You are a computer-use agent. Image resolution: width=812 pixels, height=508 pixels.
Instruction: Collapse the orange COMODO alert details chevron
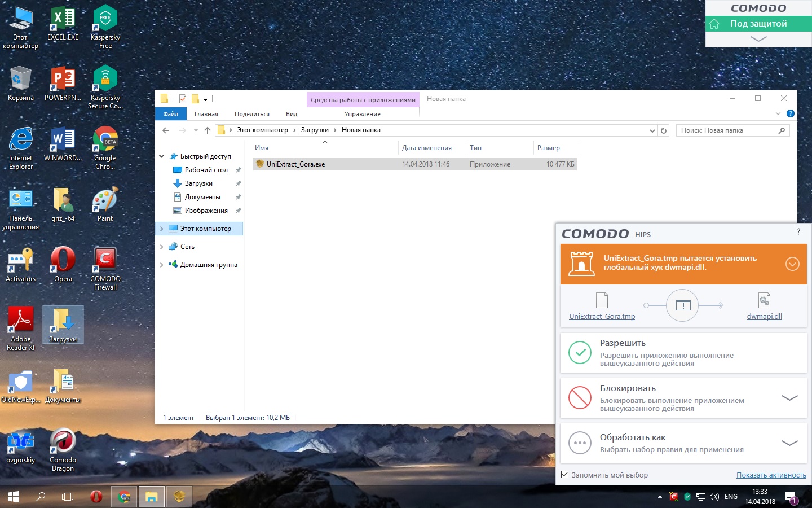(x=792, y=264)
